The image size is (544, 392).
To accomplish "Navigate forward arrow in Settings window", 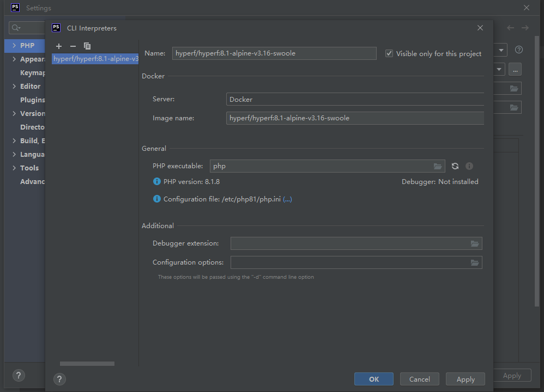I will click(525, 28).
